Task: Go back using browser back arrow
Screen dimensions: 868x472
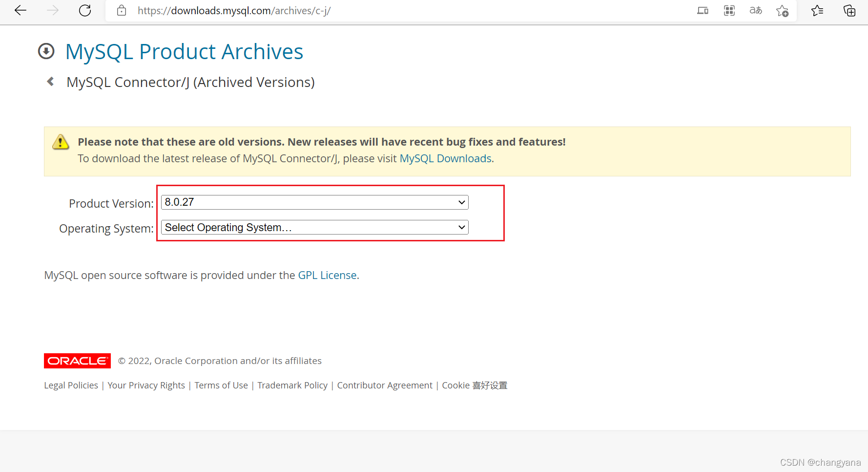Action: [21, 10]
